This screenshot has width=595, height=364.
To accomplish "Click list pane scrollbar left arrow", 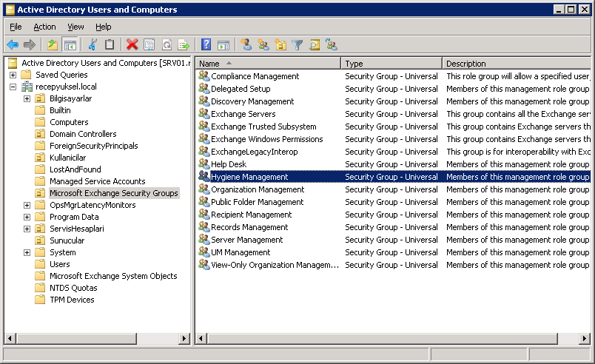I will click(201, 338).
